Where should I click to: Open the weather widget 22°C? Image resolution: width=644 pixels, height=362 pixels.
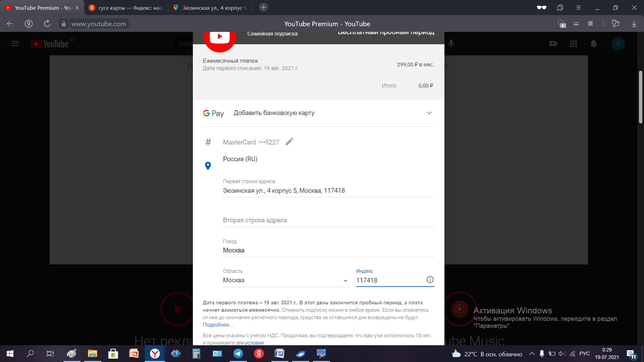click(487, 354)
